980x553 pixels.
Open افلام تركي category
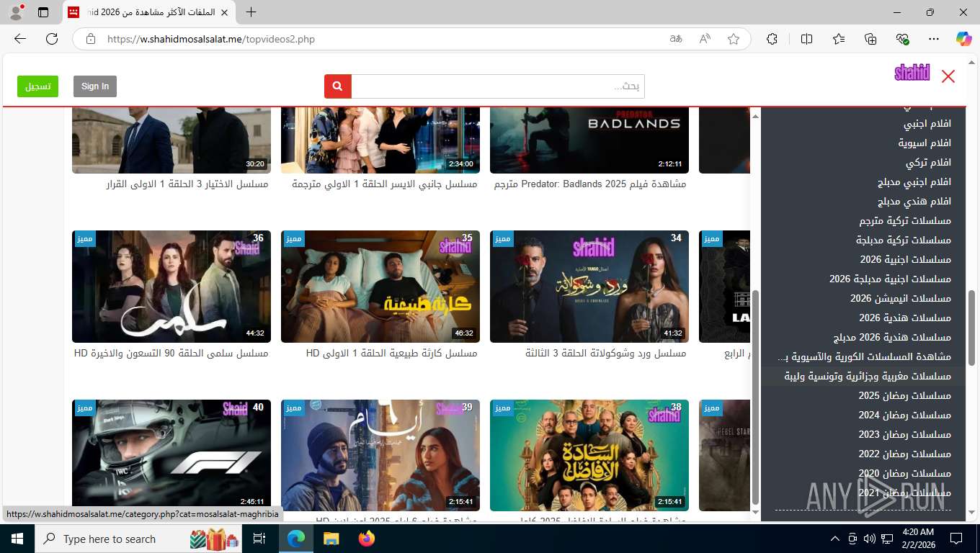pyautogui.click(x=928, y=163)
